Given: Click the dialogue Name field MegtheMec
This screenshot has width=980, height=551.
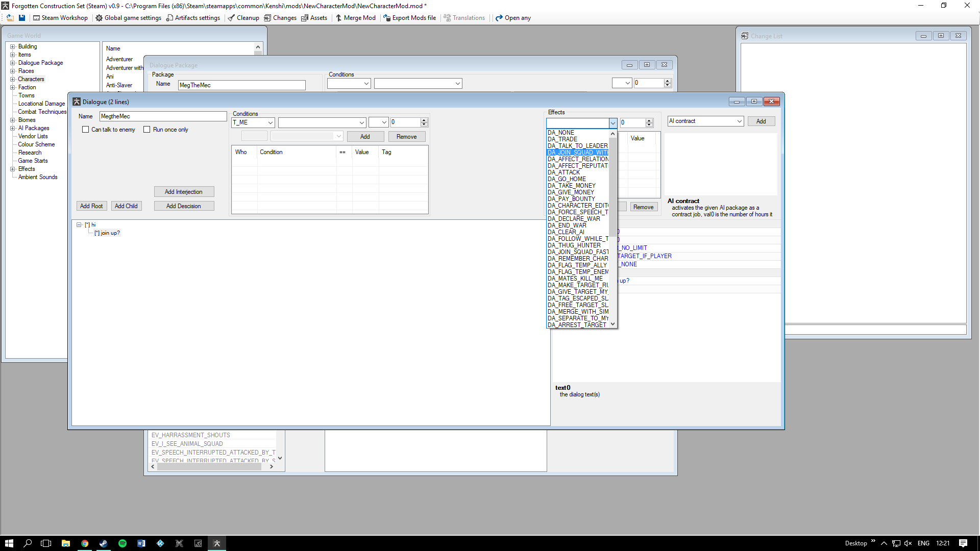Looking at the screenshot, I should coord(163,116).
